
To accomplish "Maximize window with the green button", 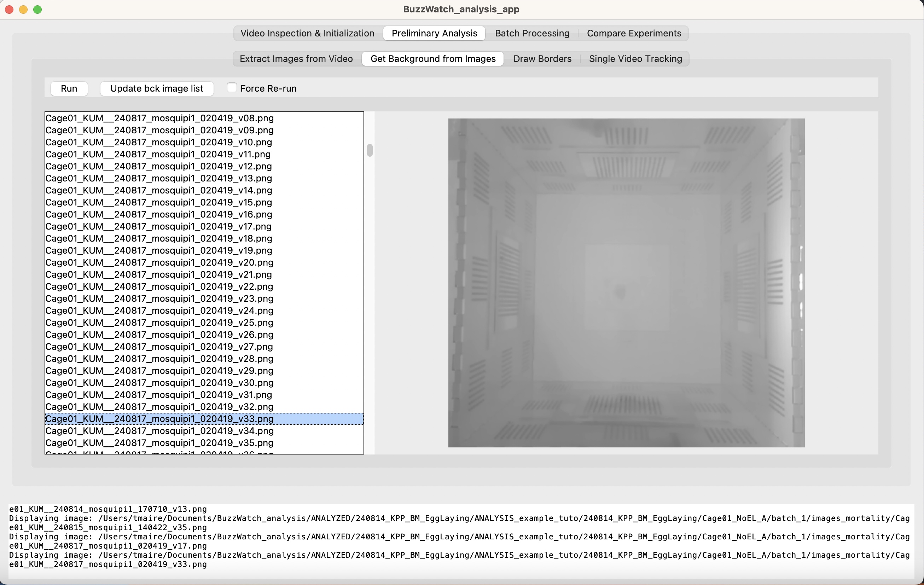I will pos(37,9).
